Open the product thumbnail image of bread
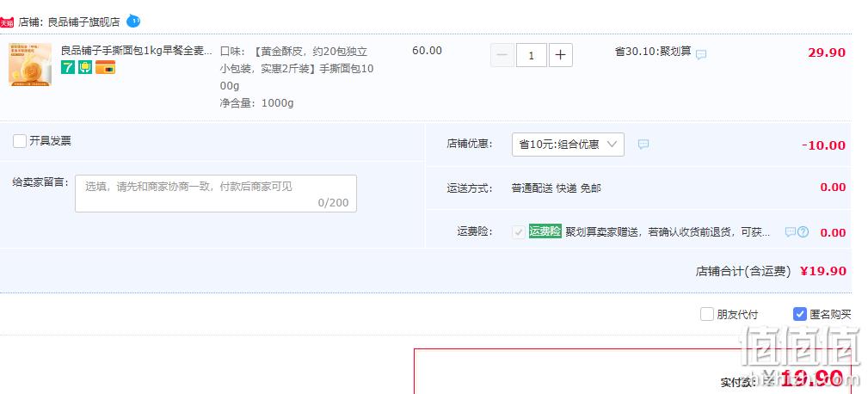 30,65
